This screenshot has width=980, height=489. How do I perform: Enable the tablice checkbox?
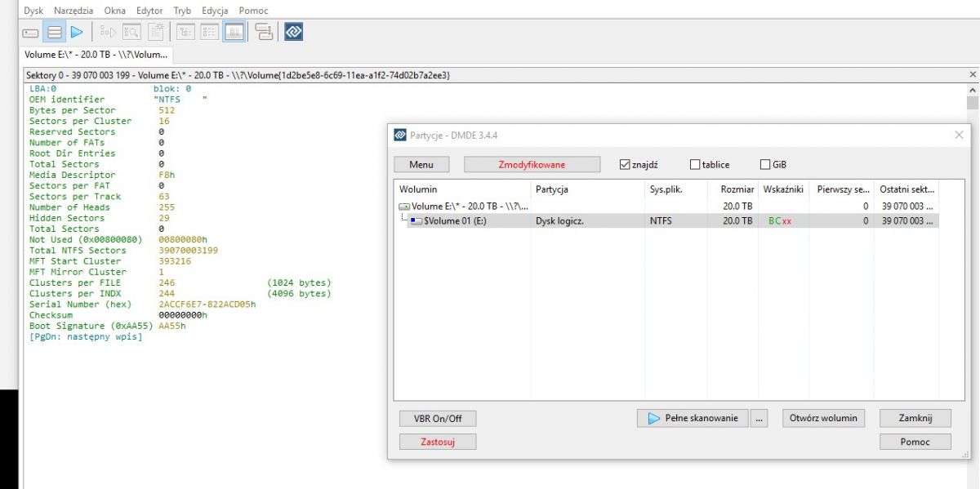tap(695, 164)
